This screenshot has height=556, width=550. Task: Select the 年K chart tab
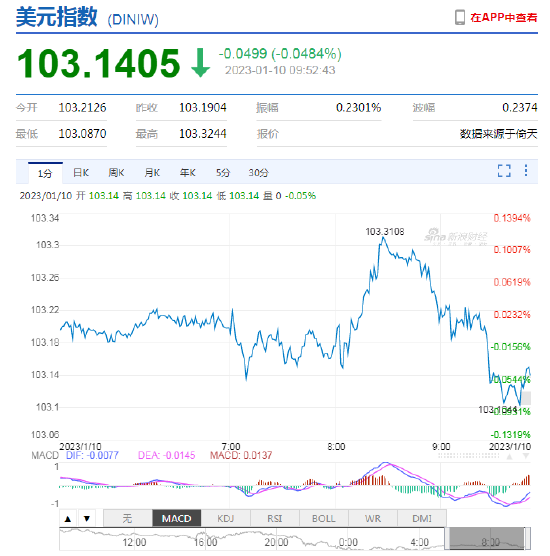click(x=187, y=173)
